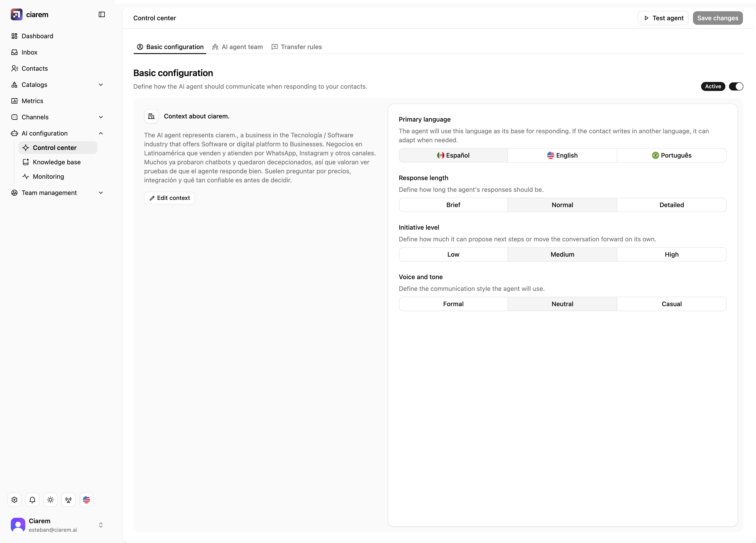Screen dimensions: 756x543
Task: Click the Control center sparkle icon
Action: [x=26, y=148]
